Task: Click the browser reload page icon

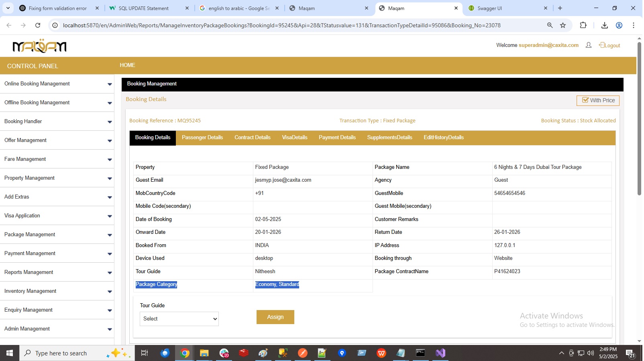Action: coord(38,25)
